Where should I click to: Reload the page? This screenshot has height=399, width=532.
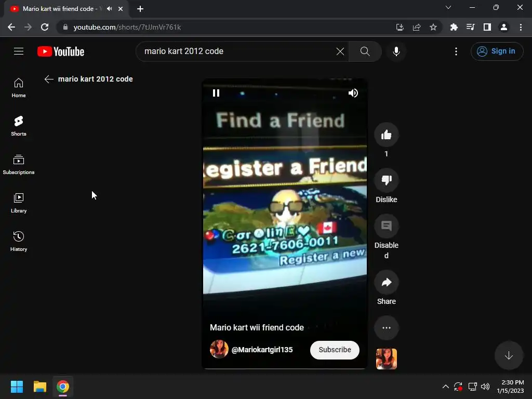click(x=45, y=27)
